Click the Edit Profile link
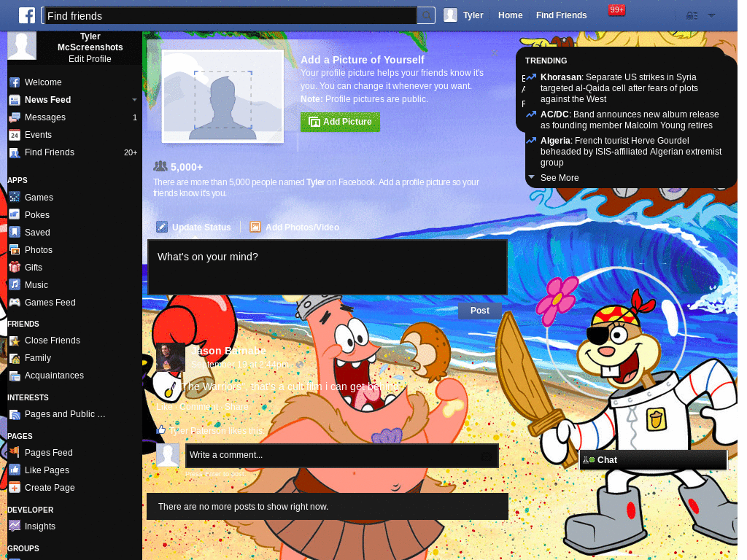 point(90,59)
